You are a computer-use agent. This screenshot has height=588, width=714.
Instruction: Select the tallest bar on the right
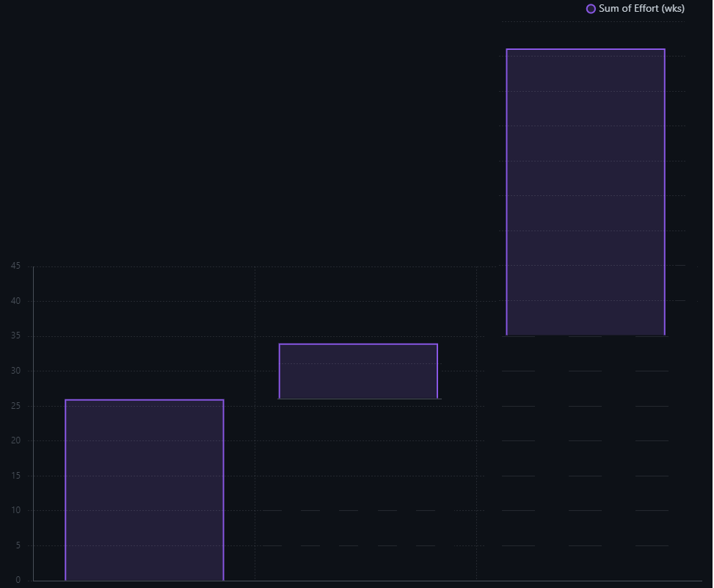pos(586,192)
